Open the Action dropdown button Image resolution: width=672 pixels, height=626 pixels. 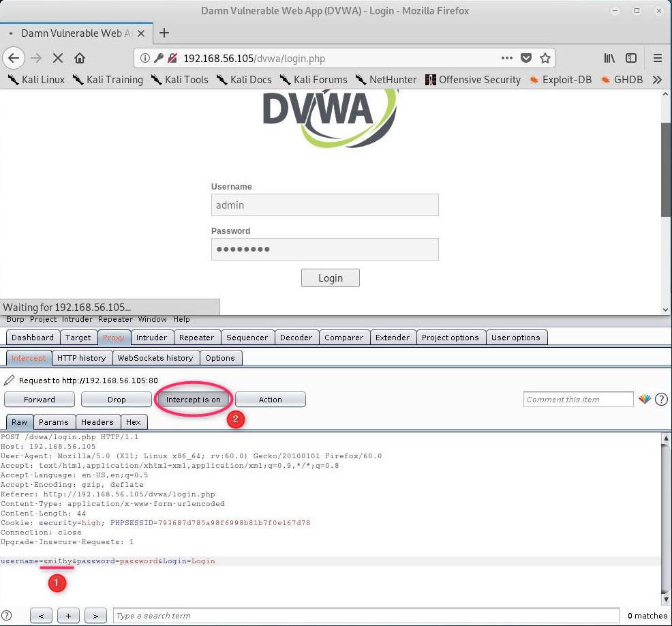pyautogui.click(x=271, y=399)
